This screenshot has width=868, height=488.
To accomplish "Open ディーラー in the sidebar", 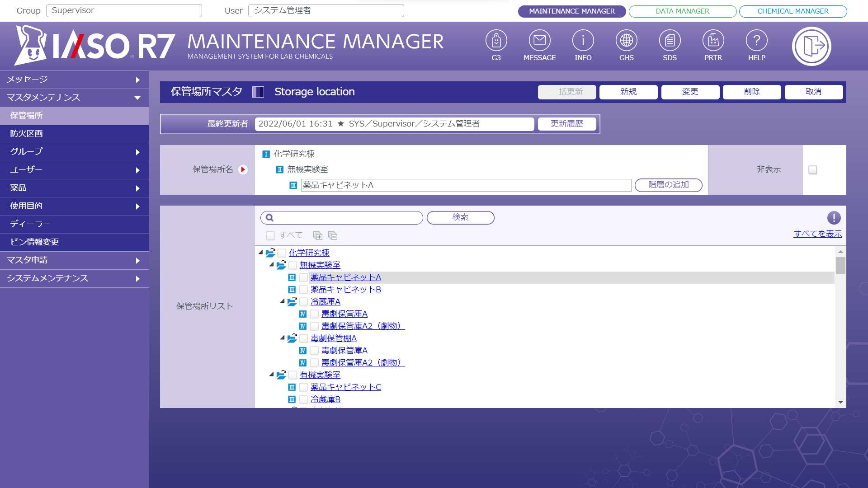I will pos(75,224).
